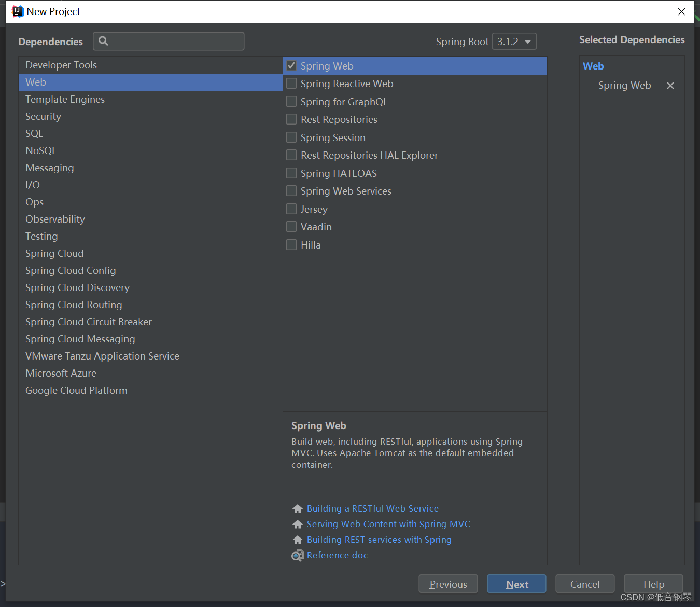Image resolution: width=700 pixels, height=607 pixels.
Task: Tick the Spring HATEOAS checkbox
Action: 291,173
